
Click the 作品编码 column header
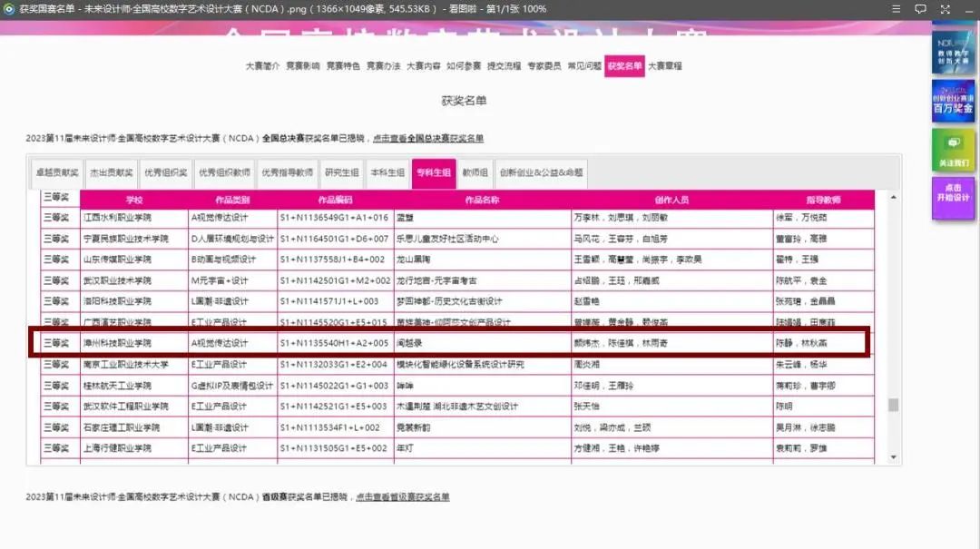tap(336, 201)
